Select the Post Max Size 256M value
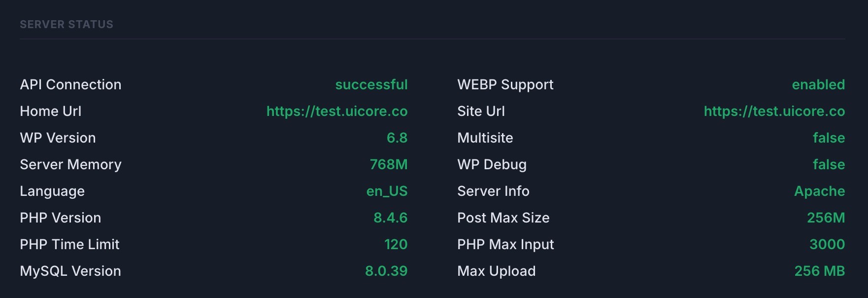This screenshot has height=298, width=868. coord(826,218)
